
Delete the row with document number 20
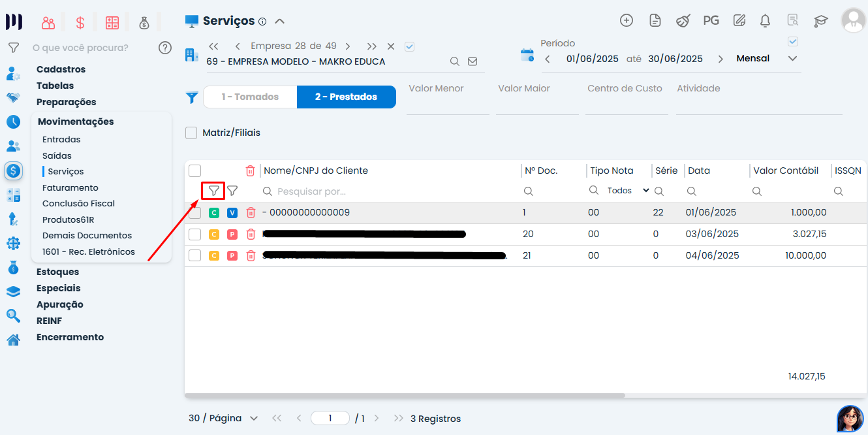tap(251, 234)
